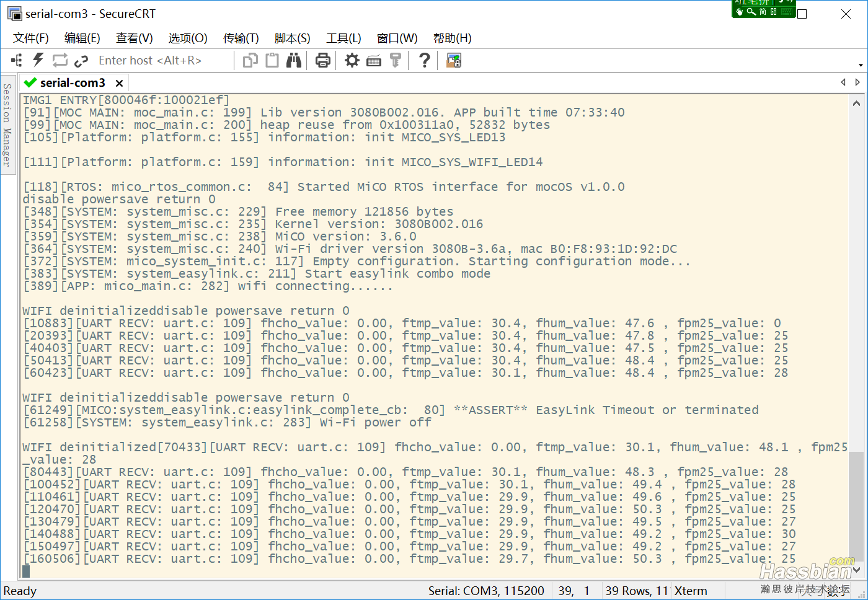This screenshot has width=868, height=600.
Task: Click the scrollbar down arrow
Action: click(x=856, y=570)
